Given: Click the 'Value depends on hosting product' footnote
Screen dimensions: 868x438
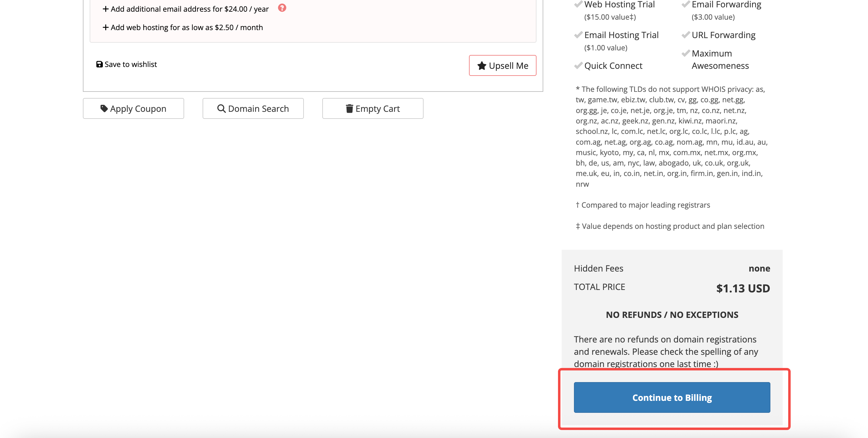Looking at the screenshot, I should click(x=670, y=226).
